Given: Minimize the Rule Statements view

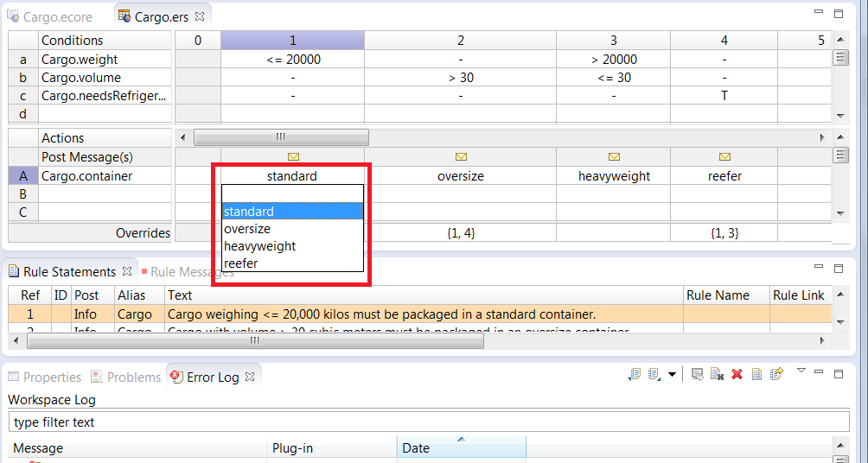Looking at the screenshot, I should [820, 268].
